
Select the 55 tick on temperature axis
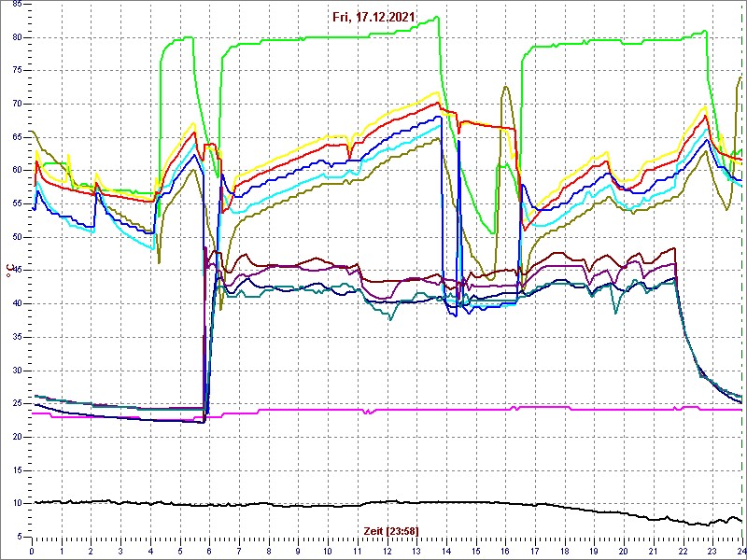(17, 203)
